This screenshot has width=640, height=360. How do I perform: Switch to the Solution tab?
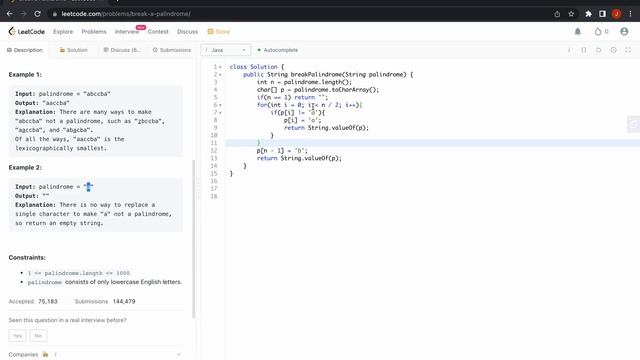click(73, 50)
